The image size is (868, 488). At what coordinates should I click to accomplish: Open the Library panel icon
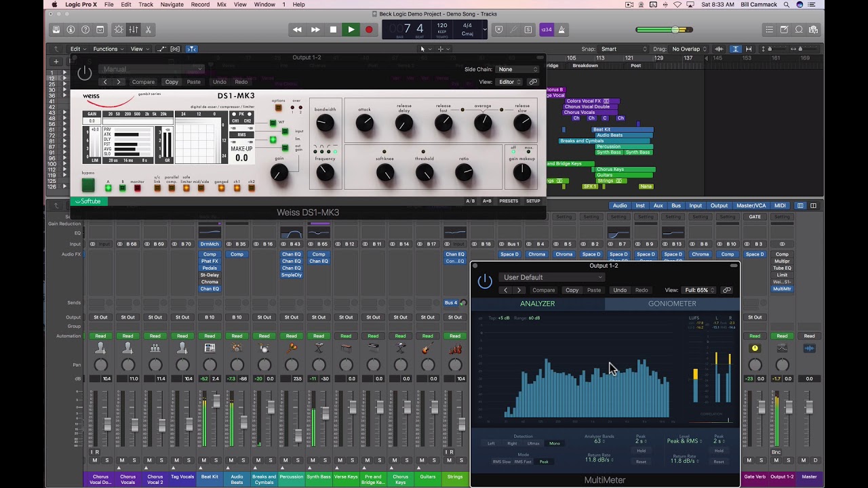pos(56,30)
